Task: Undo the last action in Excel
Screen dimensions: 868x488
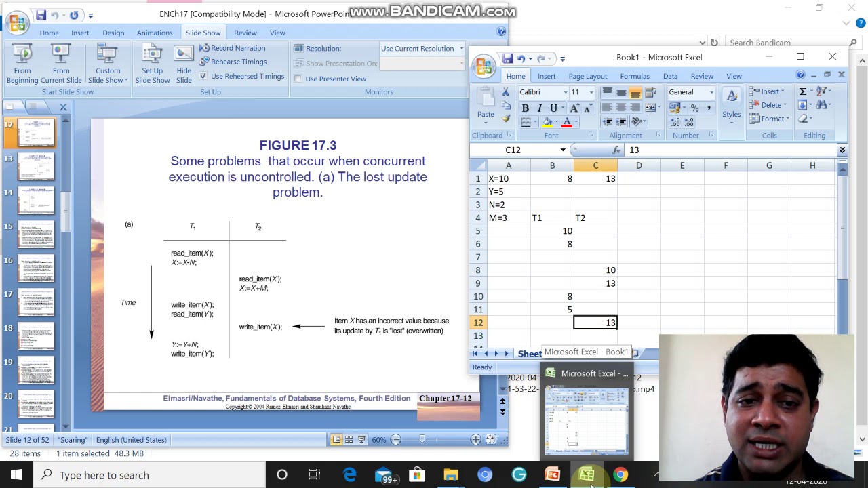Action: (521, 58)
